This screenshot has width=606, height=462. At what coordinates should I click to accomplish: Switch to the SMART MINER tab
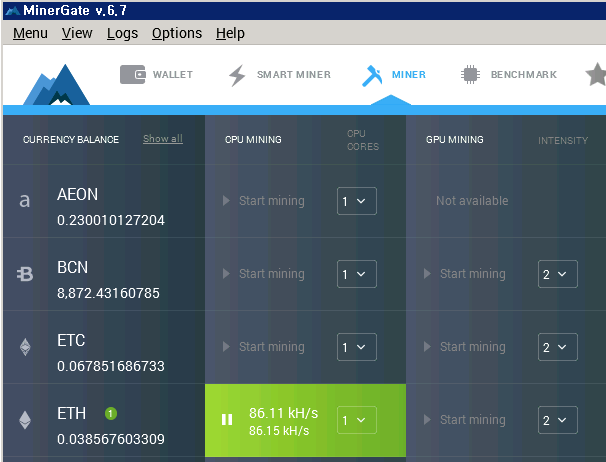pyautogui.click(x=280, y=75)
